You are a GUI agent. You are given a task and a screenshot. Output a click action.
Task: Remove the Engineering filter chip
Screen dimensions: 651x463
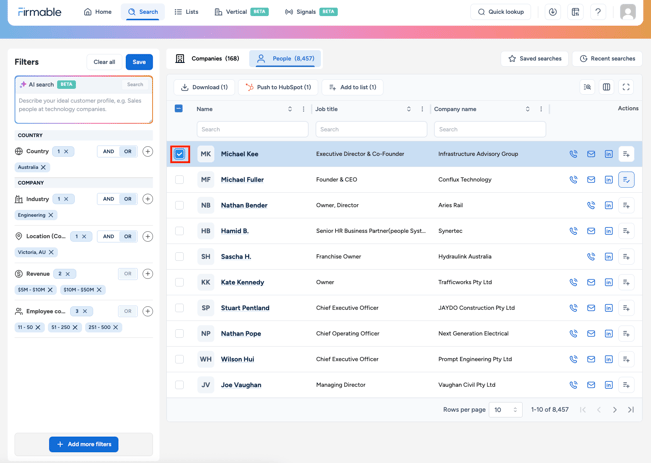[51, 215]
